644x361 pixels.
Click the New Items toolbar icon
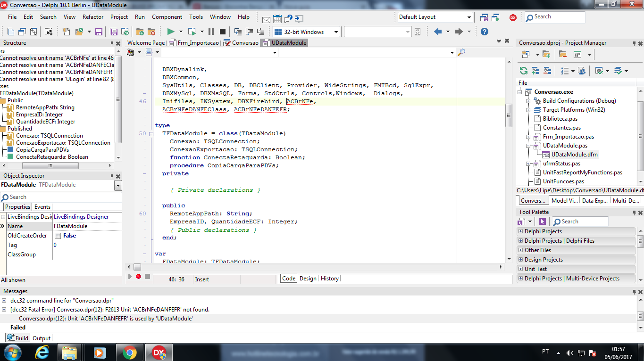tap(67, 32)
